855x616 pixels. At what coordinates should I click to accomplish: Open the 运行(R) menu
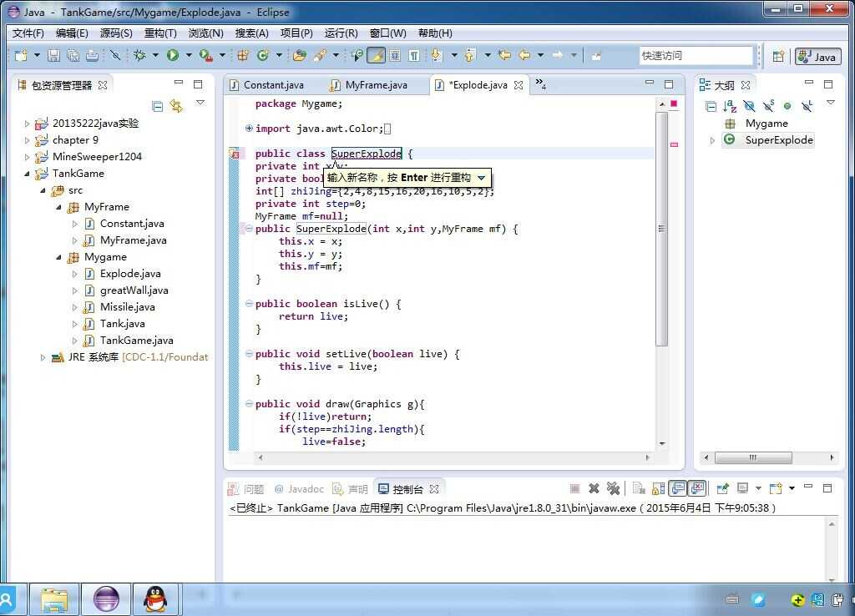[x=341, y=33]
